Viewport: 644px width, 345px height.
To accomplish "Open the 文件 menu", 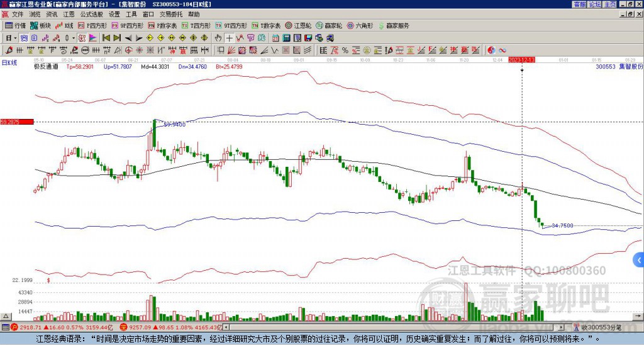I will [18, 14].
